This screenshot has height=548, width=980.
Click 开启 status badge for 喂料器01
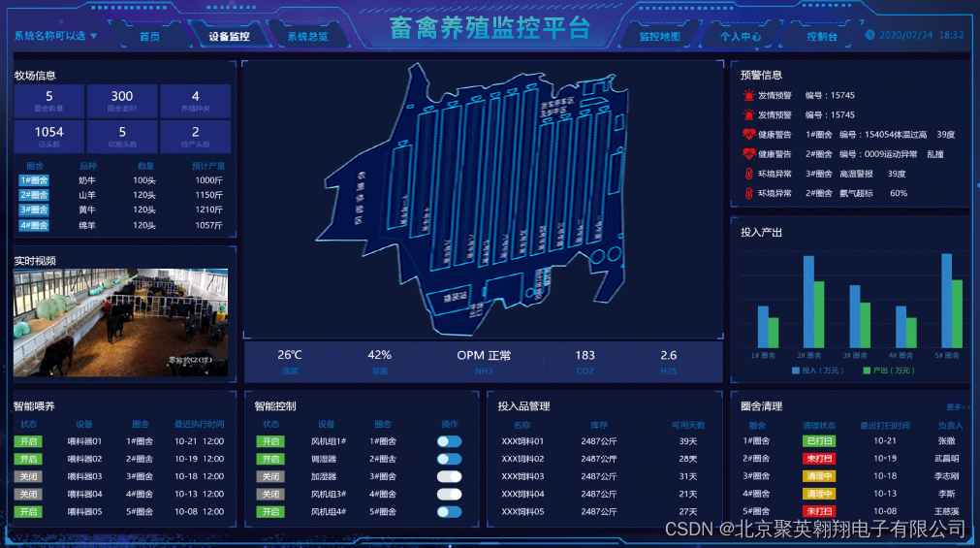coord(29,441)
